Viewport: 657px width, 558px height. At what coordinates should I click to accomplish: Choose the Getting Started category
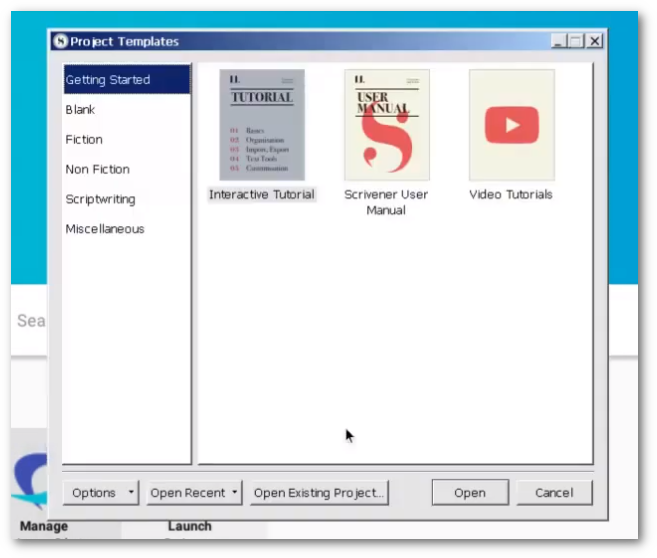(x=127, y=80)
